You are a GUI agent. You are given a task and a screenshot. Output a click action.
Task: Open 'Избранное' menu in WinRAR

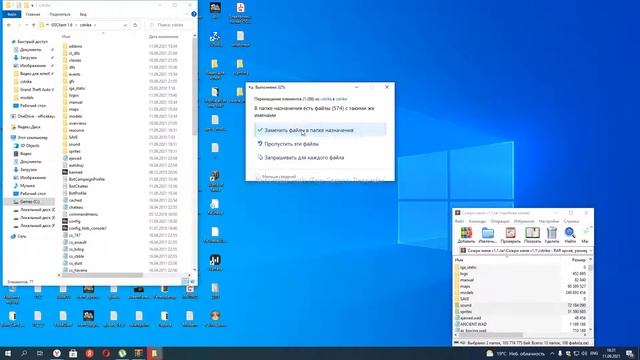[x=524, y=221]
